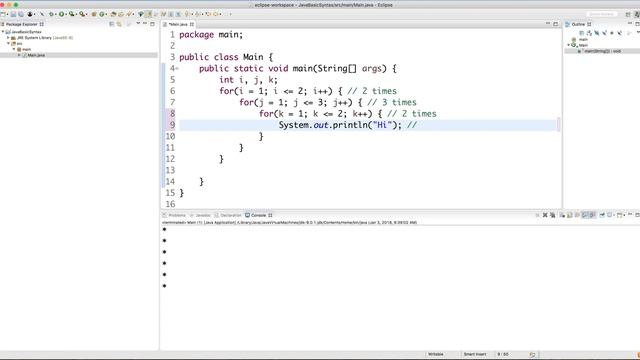Click Remove Launch icon in Console toolbar

pyautogui.click(x=545, y=215)
